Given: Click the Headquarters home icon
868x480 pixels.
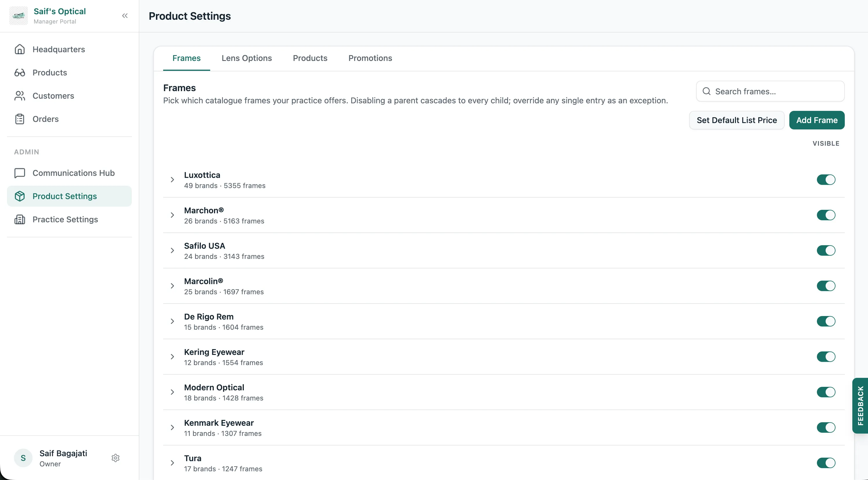Looking at the screenshot, I should [x=19, y=49].
